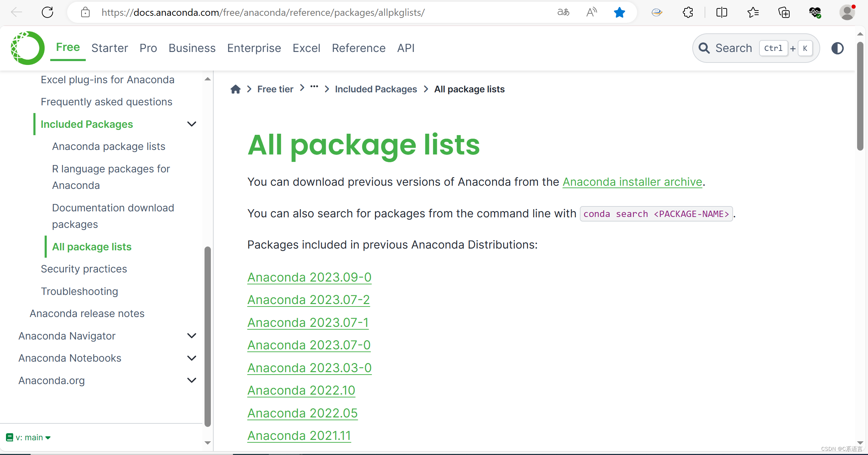Open Anaconda release notes
The height and width of the screenshot is (455, 868).
[x=87, y=314]
